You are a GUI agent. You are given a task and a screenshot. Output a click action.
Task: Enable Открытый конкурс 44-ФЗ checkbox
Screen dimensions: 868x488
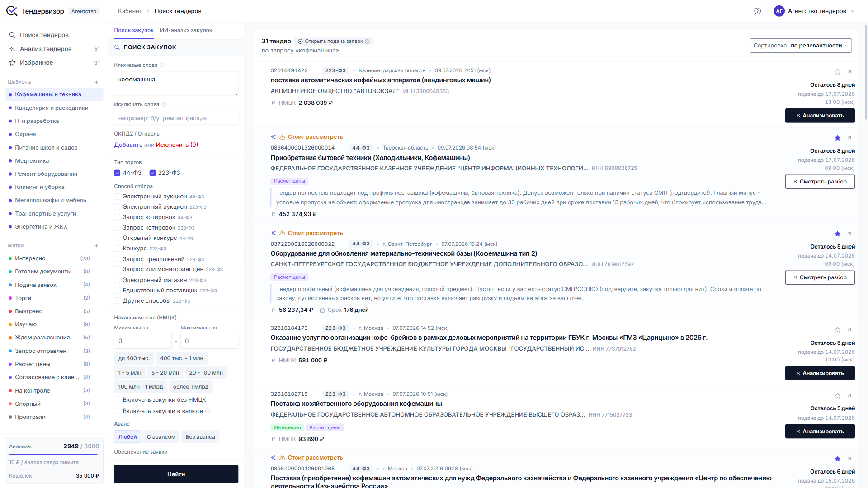117,238
